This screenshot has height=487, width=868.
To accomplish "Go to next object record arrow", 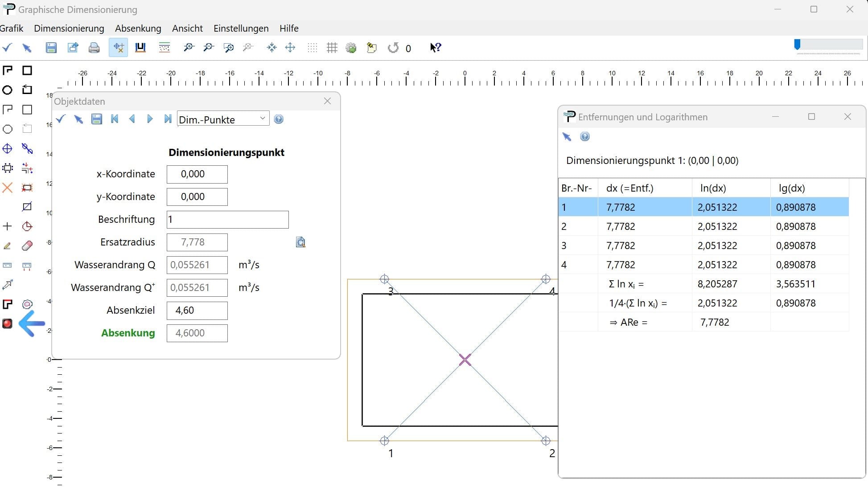I will point(150,119).
